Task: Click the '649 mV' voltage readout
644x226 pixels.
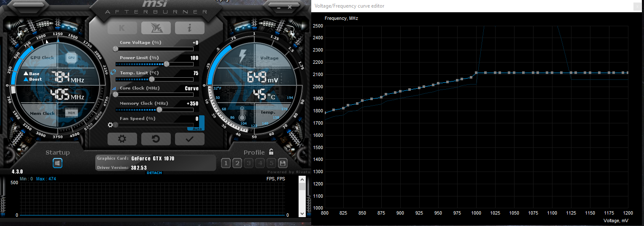Action: click(x=262, y=77)
